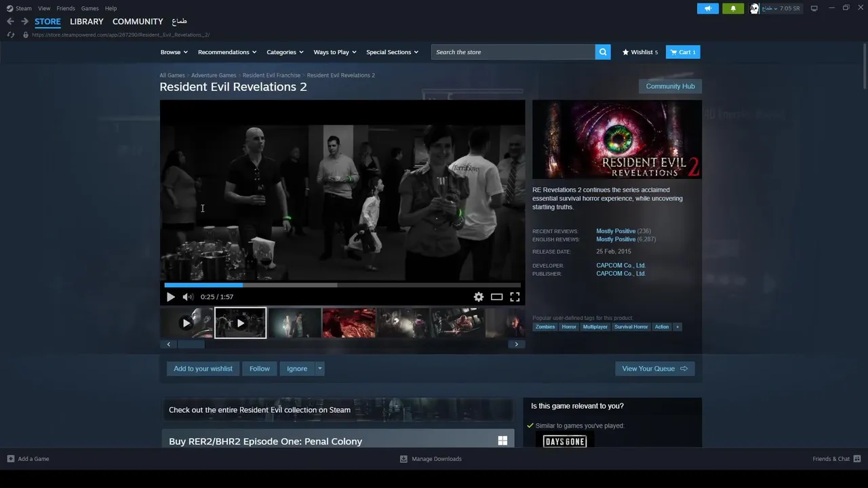
Task: Select the Action tag
Action: coord(662,327)
